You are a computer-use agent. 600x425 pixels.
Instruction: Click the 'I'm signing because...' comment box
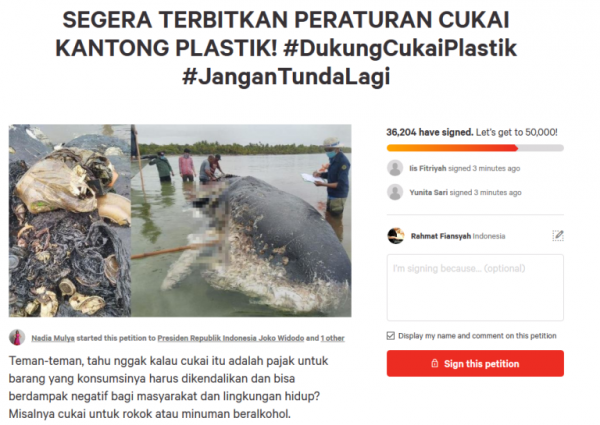coord(475,287)
